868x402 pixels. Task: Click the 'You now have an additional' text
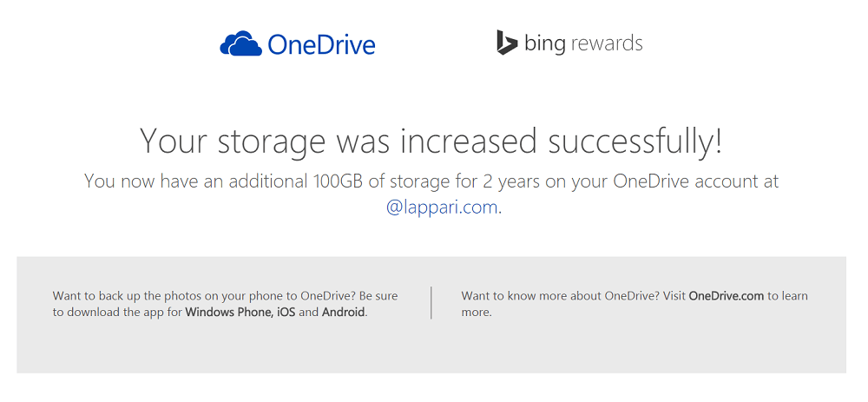click(194, 181)
